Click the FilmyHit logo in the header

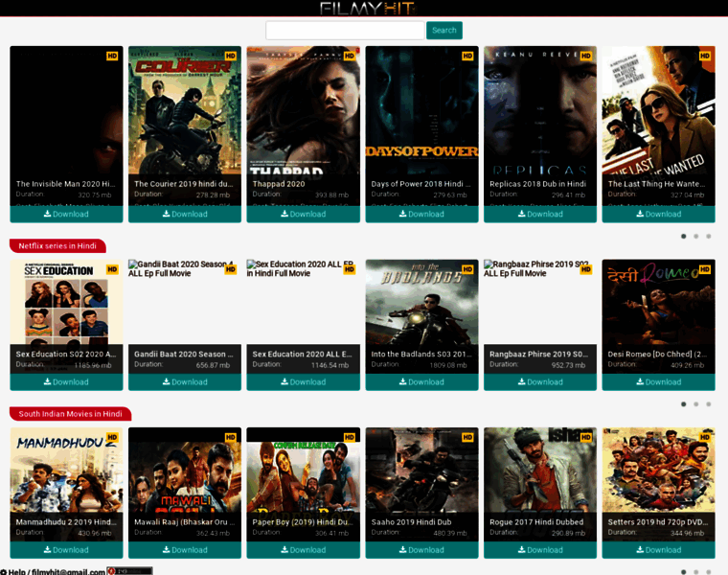368,8
